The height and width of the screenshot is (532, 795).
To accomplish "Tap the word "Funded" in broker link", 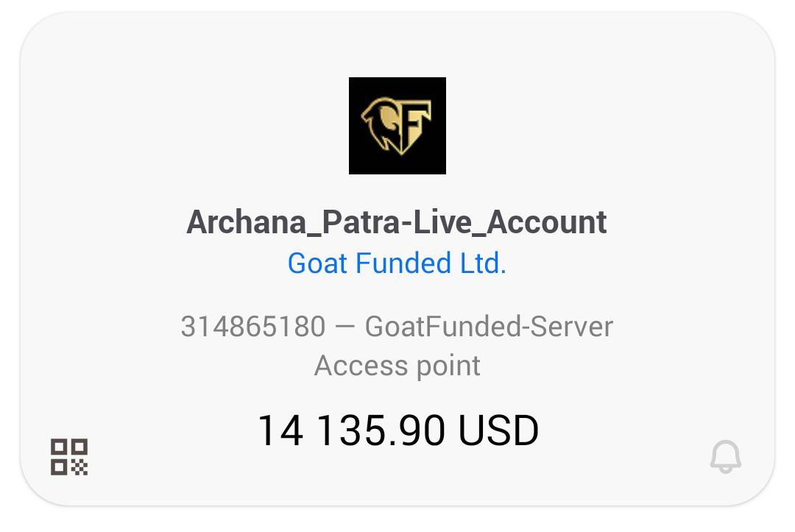I will [403, 263].
